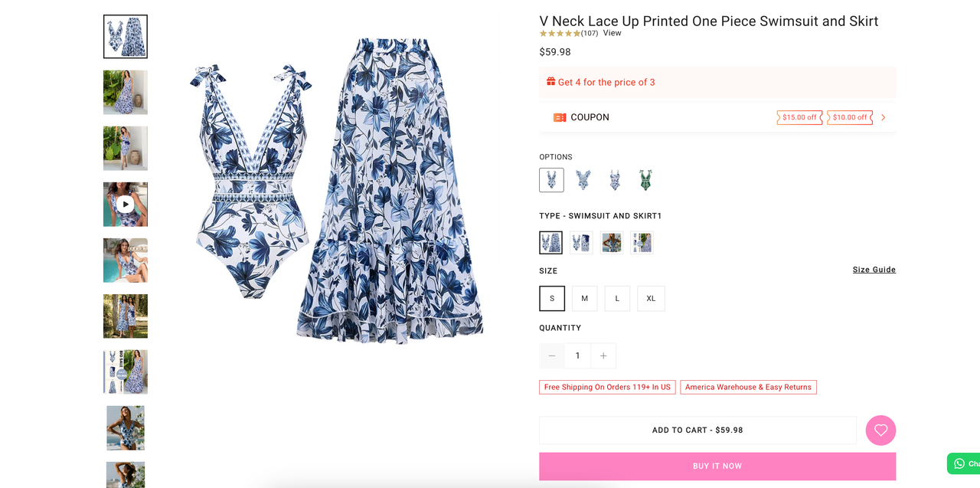Image resolution: width=980 pixels, height=488 pixels.
Task: Select the second swimsuit and skirt type thumbnail
Action: pos(581,243)
